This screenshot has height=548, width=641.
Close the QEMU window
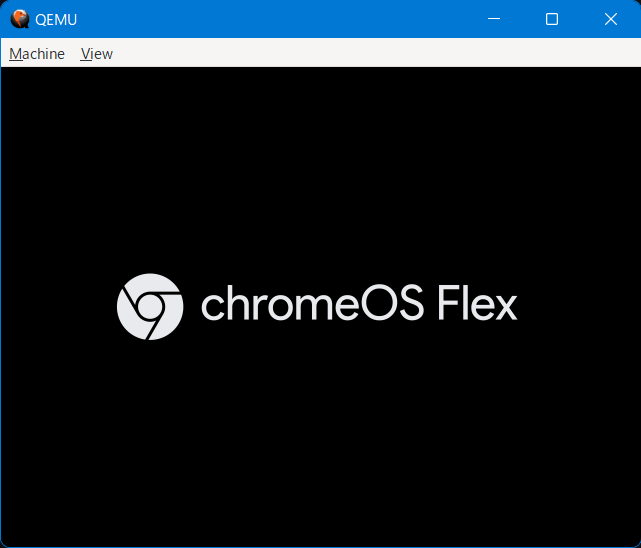point(611,19)
